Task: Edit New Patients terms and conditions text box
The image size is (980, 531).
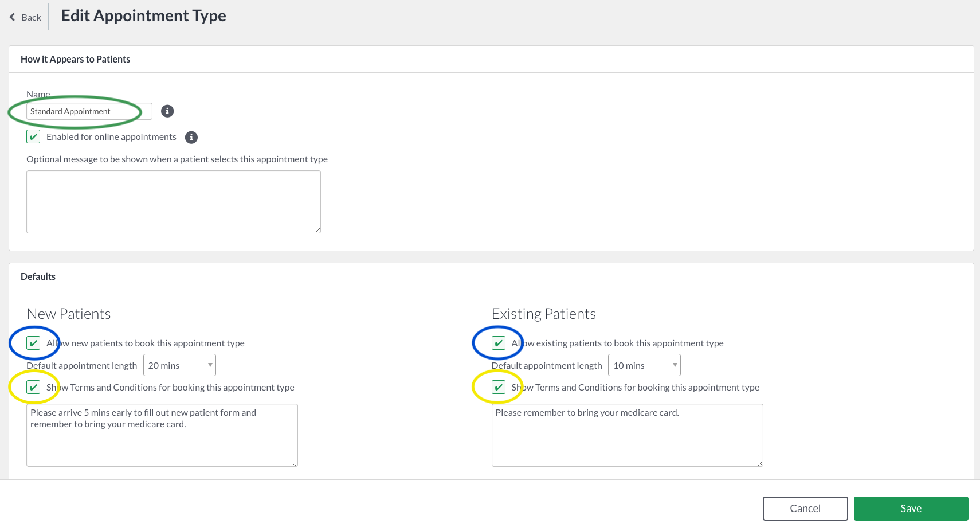Action: point(162,435)
